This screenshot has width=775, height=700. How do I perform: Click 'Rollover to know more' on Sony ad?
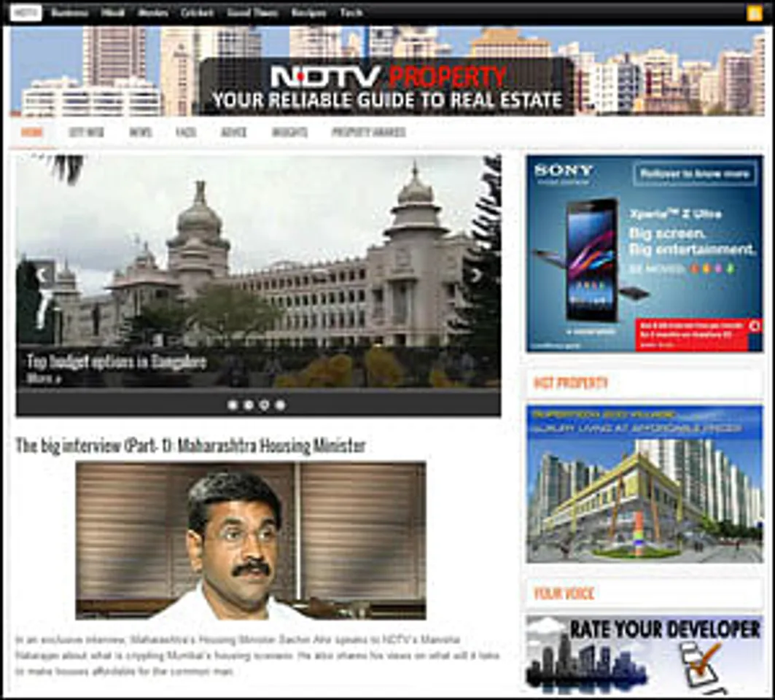[x=694, y=174]
